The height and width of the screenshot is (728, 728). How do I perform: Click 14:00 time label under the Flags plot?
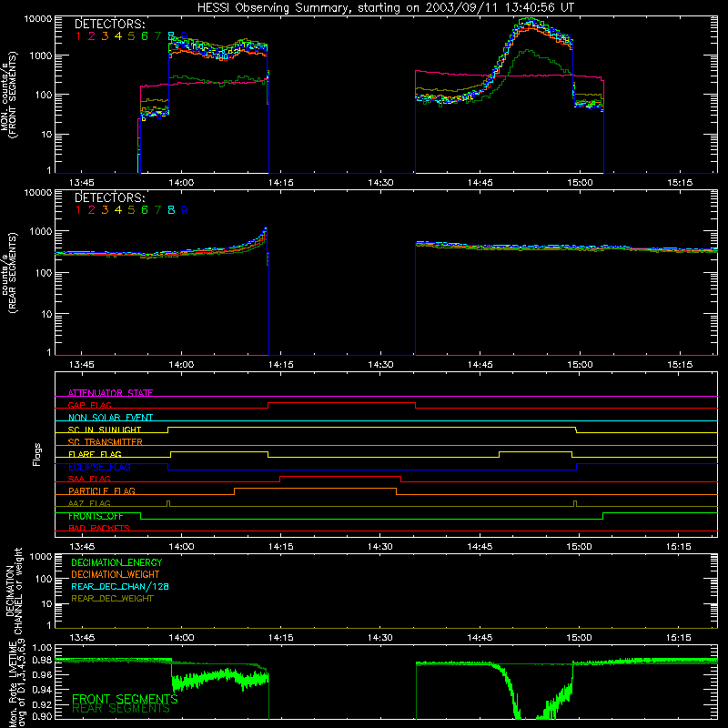point(181,547)
